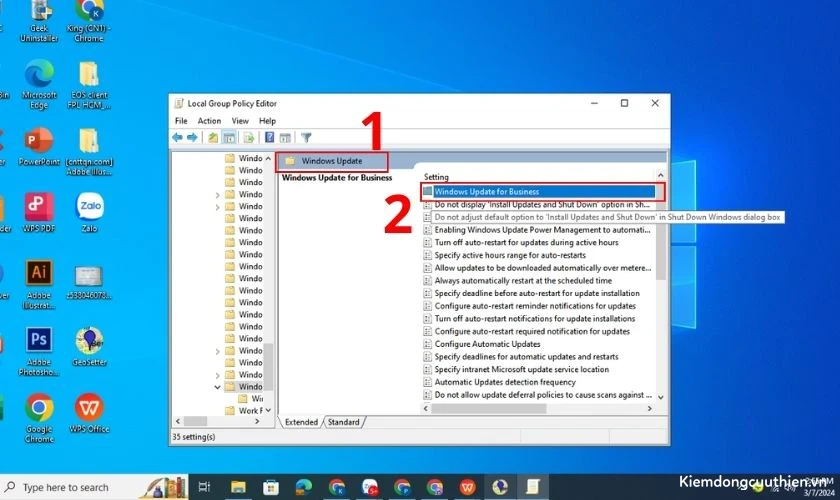The height and width of the screenshot is (500, 840).
Task: Click the down arrow of the settings list scrollbar
Action: point(661,397)
